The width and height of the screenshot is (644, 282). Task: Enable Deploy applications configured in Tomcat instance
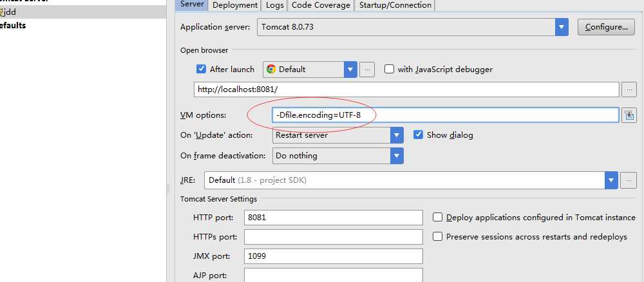[437, 217]
